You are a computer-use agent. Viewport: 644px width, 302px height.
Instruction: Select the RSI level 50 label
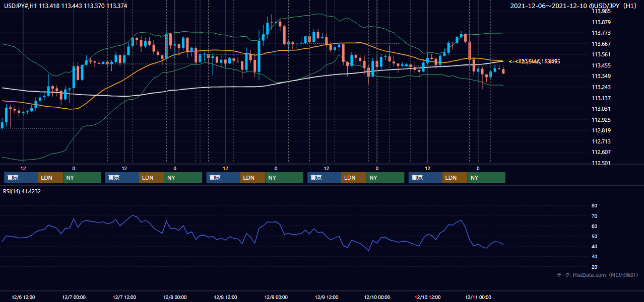pyautogui.click(x=594, y=236)
